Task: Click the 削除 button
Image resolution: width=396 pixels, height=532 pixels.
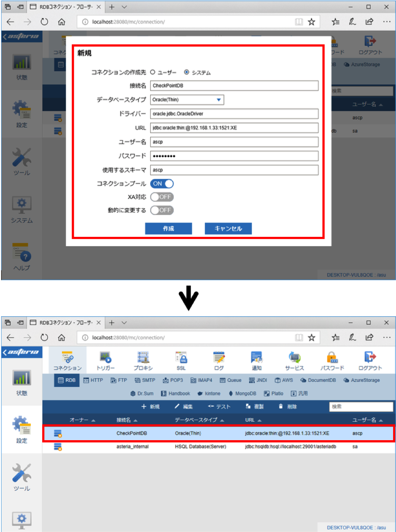Action: pos(288,407)
